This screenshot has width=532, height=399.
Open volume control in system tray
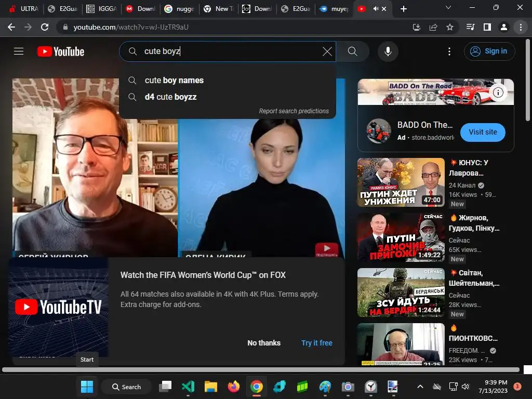(x=465, y=387)
